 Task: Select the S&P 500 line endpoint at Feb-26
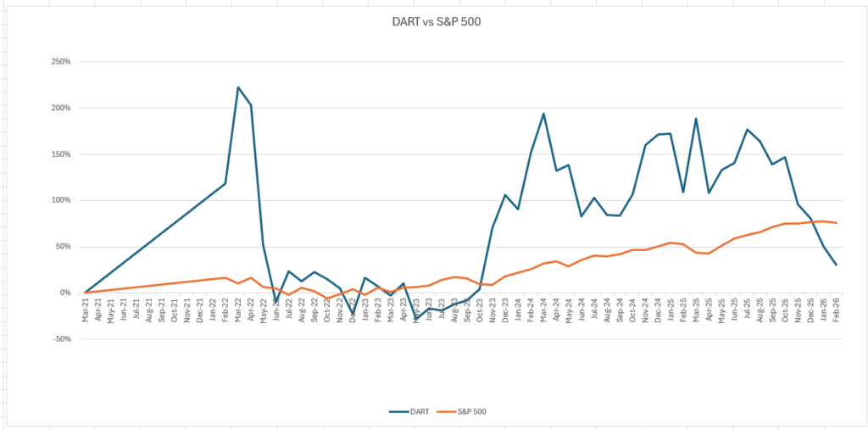836,223
